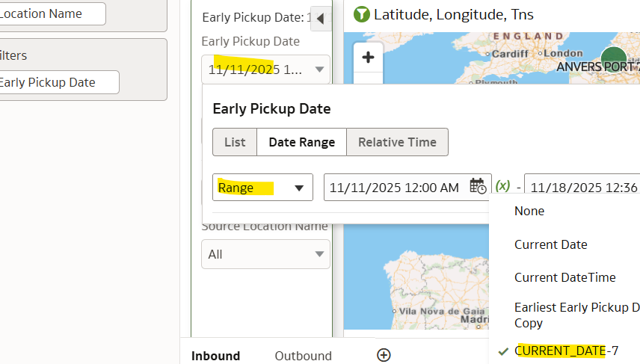Open the Source Location Name All dropdown
The height and width of the screenshot is (364, 640).
(x=265, y=254)
